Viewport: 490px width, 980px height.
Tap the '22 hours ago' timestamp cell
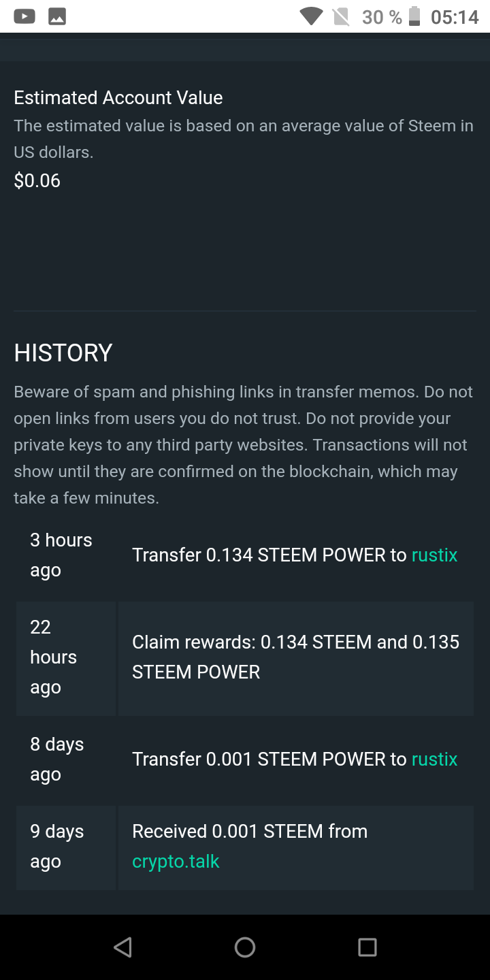(65, 657)
